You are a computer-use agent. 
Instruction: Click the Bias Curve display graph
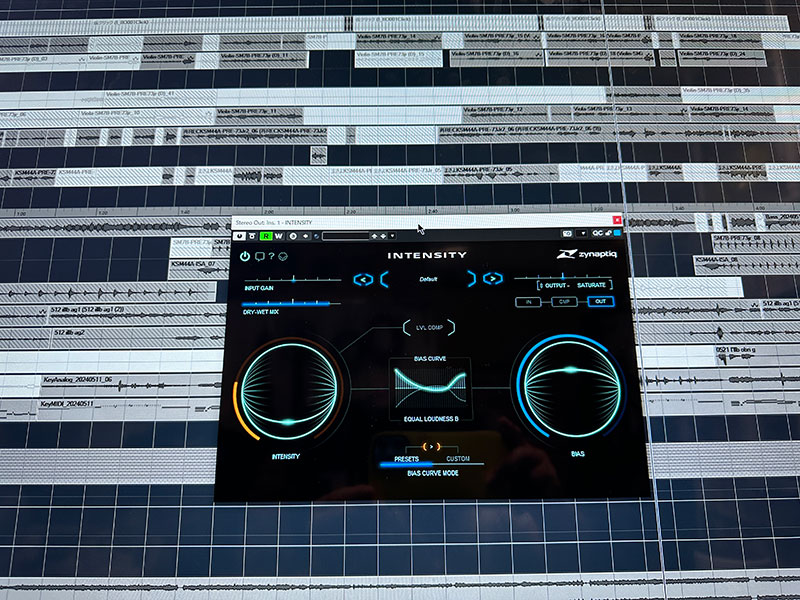(x=430, y=386)
